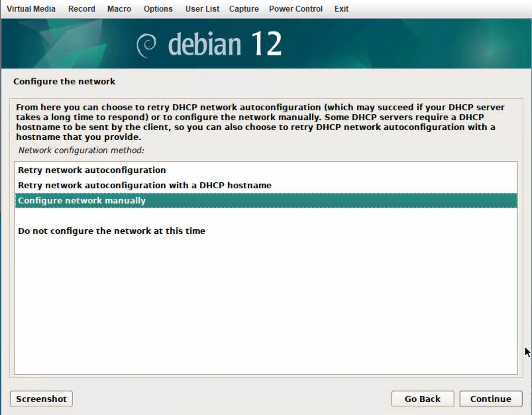This screenshot has width=532, height=415.
Task: Click the Go Back button
Action: 422,399
